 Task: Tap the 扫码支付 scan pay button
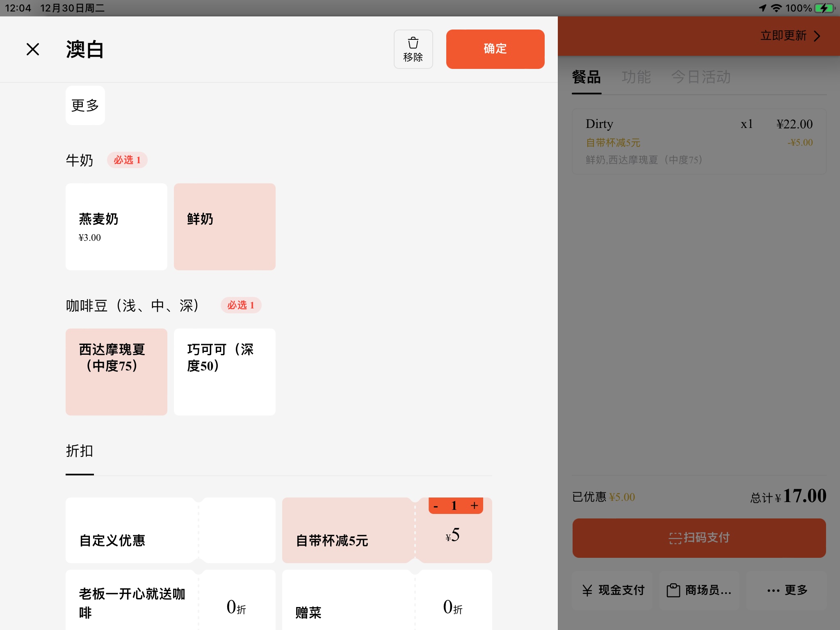[699, 538]
